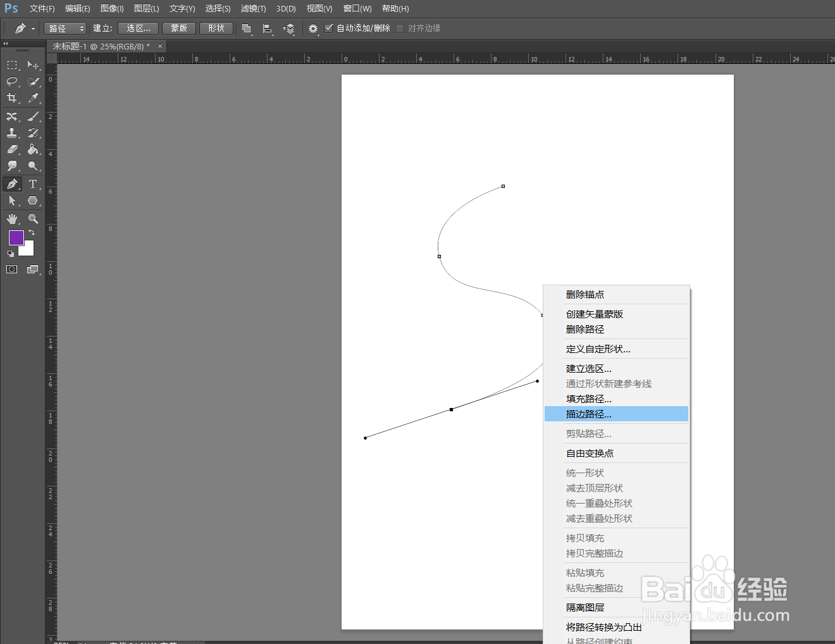835x644 pixels.
Task: Open the 编辑(E) menu
Action: pyautogui.click(x=78, y=9)
